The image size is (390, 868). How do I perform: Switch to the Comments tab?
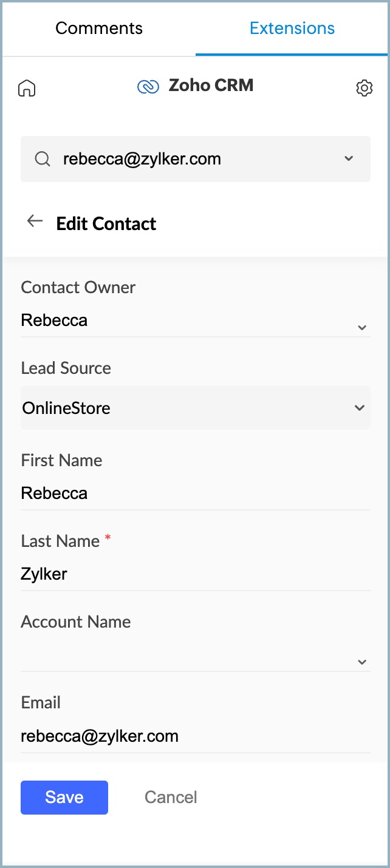pos(99,28)
